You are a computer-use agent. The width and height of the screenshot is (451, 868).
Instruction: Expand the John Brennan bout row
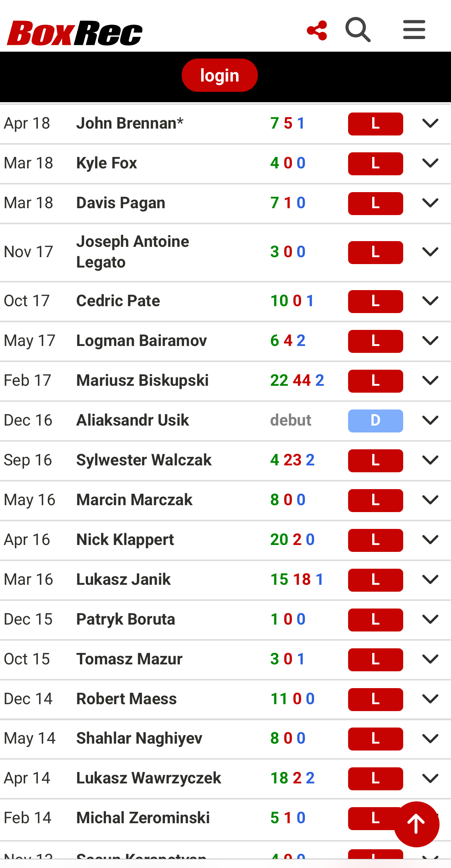pyautogui.click(x=430, y=124)
